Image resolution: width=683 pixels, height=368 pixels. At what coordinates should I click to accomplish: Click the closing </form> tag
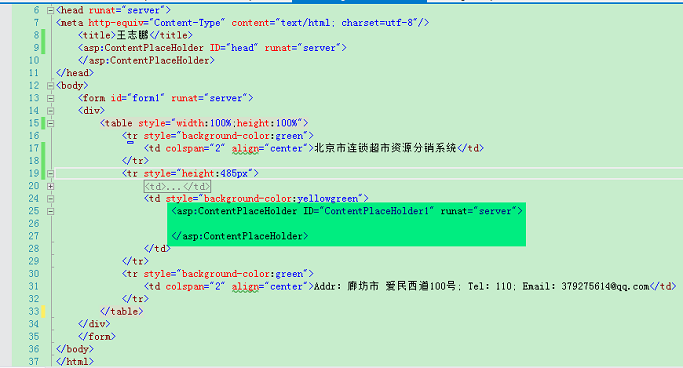coord(97,337)
